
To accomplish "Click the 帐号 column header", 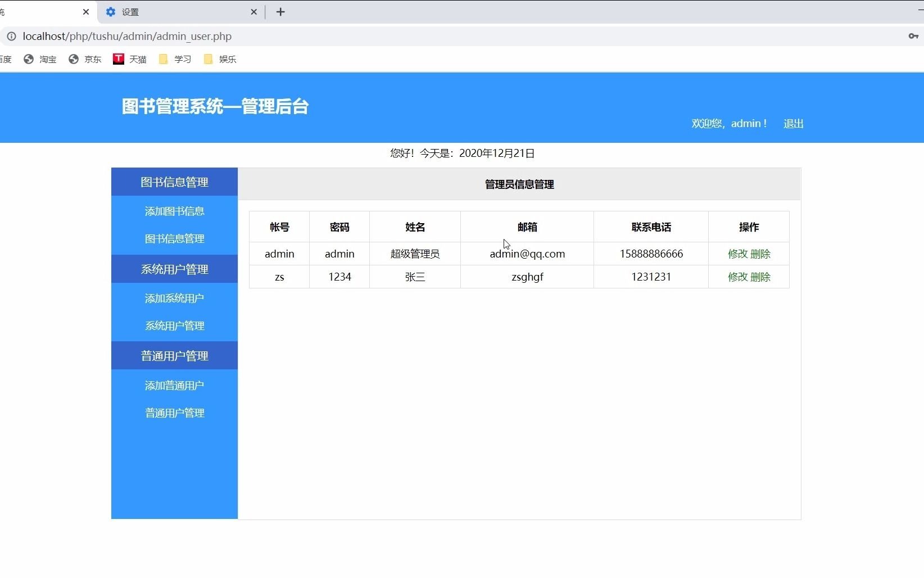I will click(x=279, y=227).
